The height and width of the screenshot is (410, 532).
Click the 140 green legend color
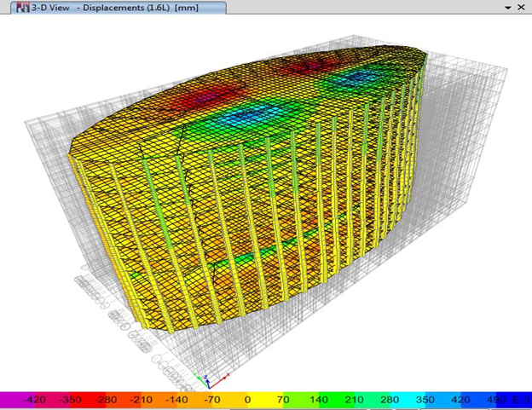tap(318, 400)
